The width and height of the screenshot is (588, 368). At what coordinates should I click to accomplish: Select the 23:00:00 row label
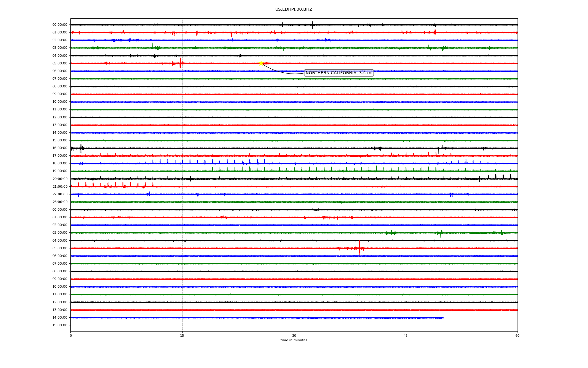pos(60,202)
